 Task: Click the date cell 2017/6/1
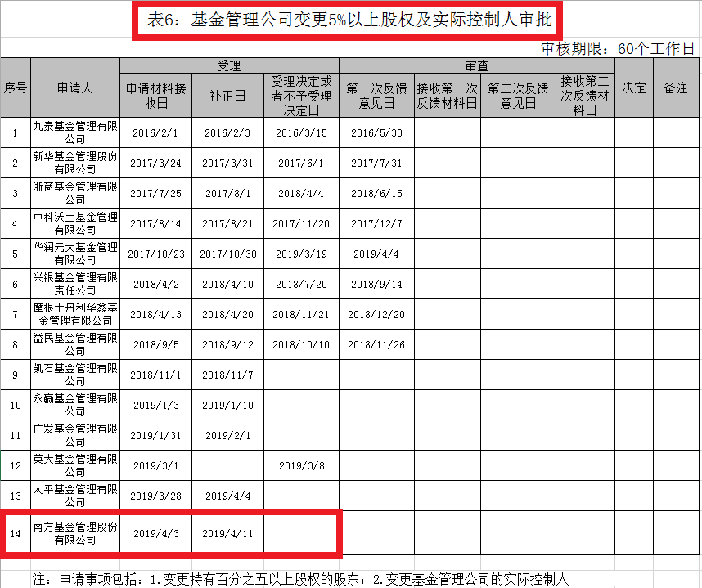[x=301, y=163]
